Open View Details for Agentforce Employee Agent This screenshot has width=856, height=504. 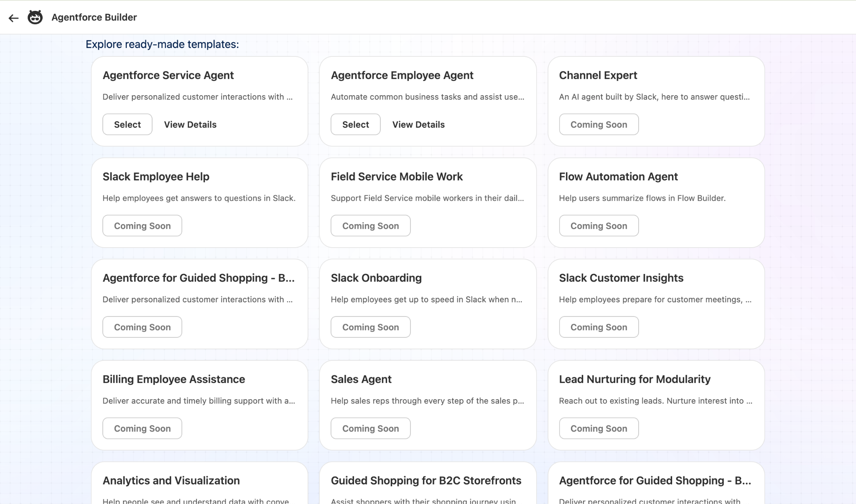pyautogui.click(x=418, y=124)
